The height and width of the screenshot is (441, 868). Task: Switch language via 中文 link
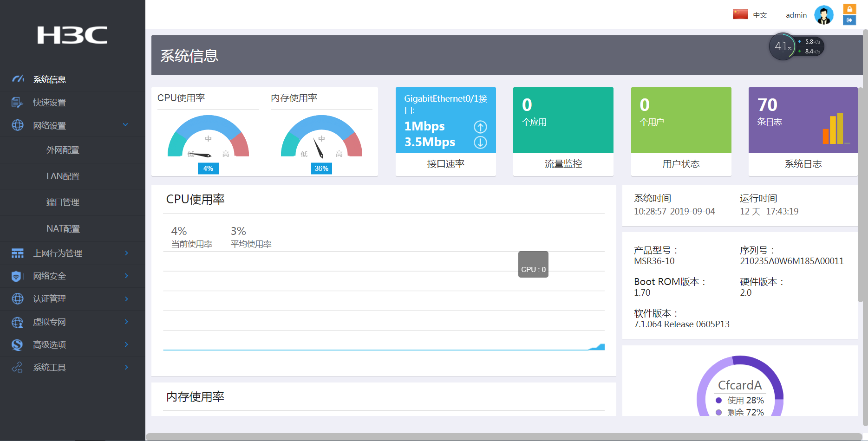pos(760,15)
